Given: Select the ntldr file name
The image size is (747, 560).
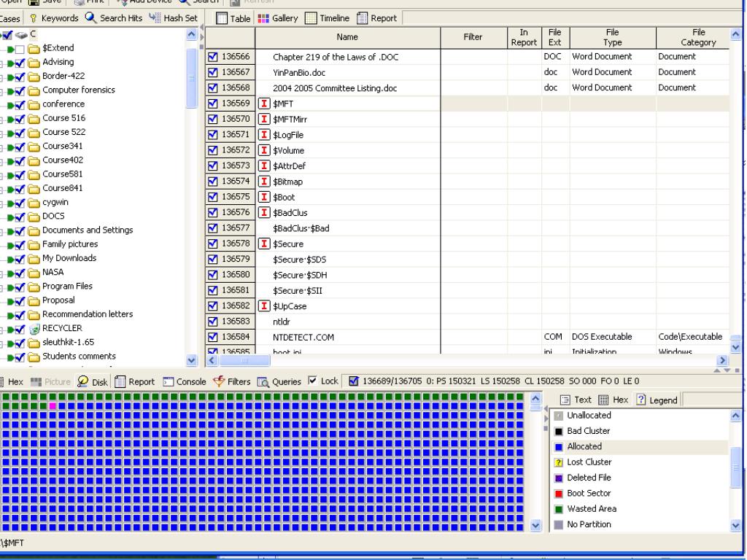Looking at the screenshot, I should point(282,322).
